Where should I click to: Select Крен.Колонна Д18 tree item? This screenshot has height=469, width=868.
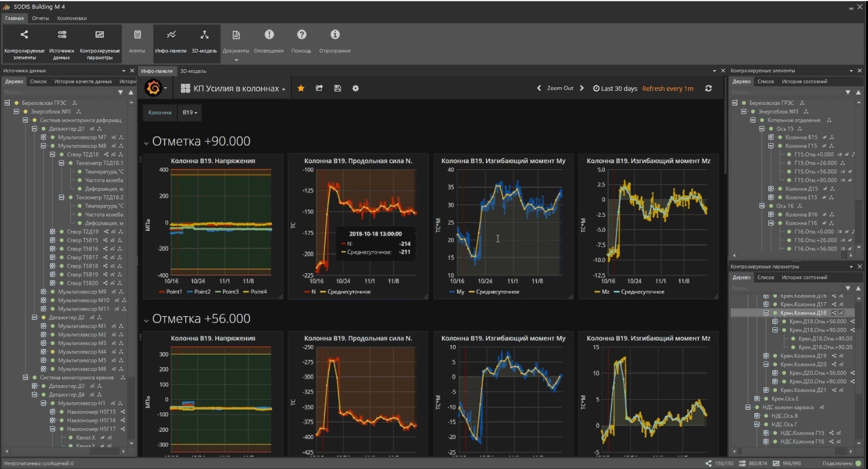(803, 313)
